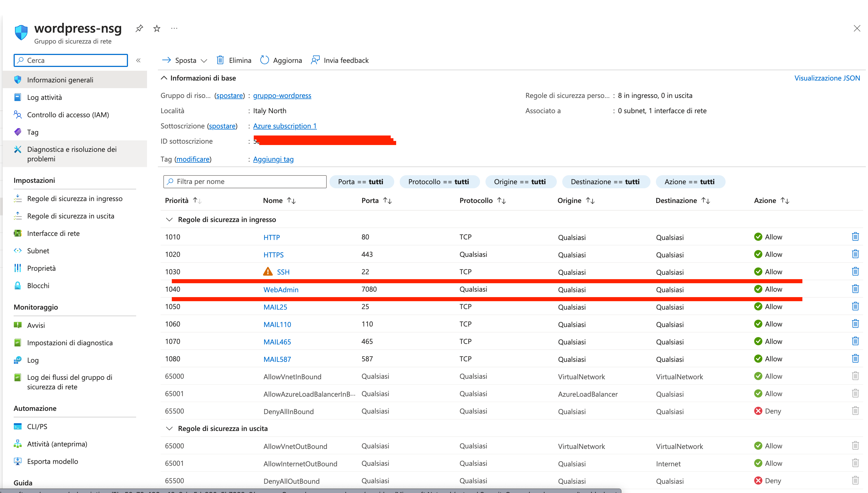Collapse the outbound security rules group
The width and height of the screenshot is (868, 493).
point(169,428)
